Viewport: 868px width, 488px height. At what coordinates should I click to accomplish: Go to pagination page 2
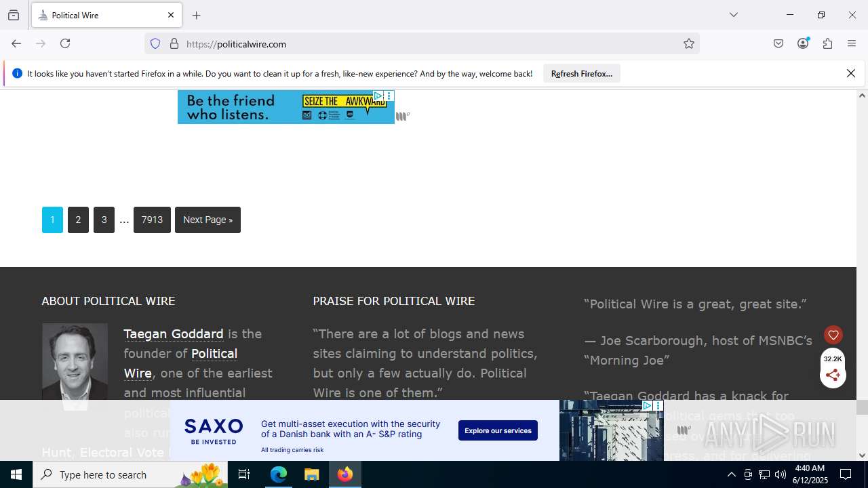tap(78, 220)
